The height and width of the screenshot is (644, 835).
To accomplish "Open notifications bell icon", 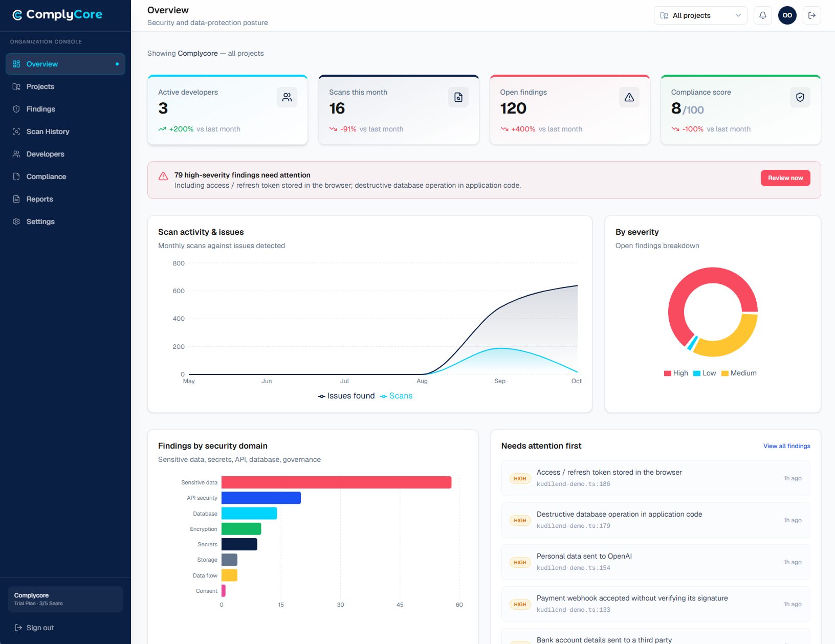I will [762, 15].
